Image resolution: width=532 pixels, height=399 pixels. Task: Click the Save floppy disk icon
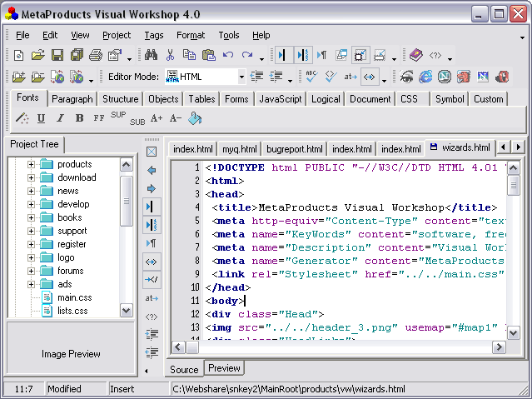pyautogui.click(x=57, y=56)
